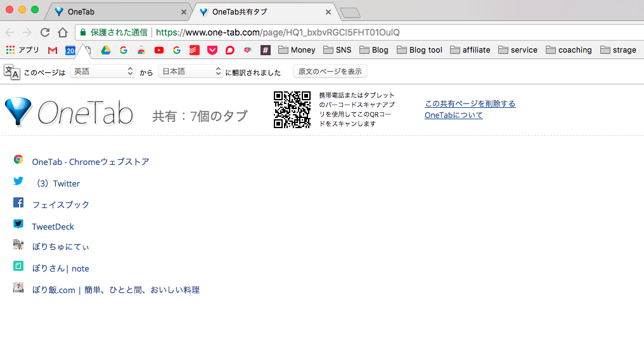
Task: Open the OneTab - Chromeウェブストア link
Action: pyautogui.click(x=91, y=162)
